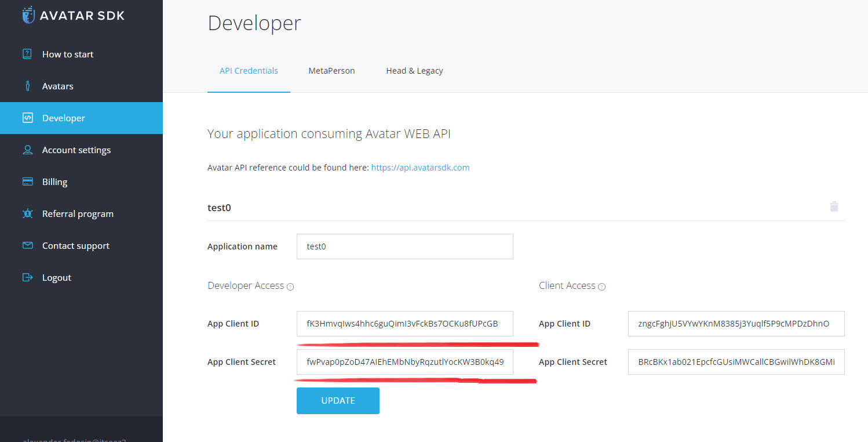Click Developer Access App Client ID field
Image resolution: width=868 pixels, height=442 pixels.
[x=404, y=324]
